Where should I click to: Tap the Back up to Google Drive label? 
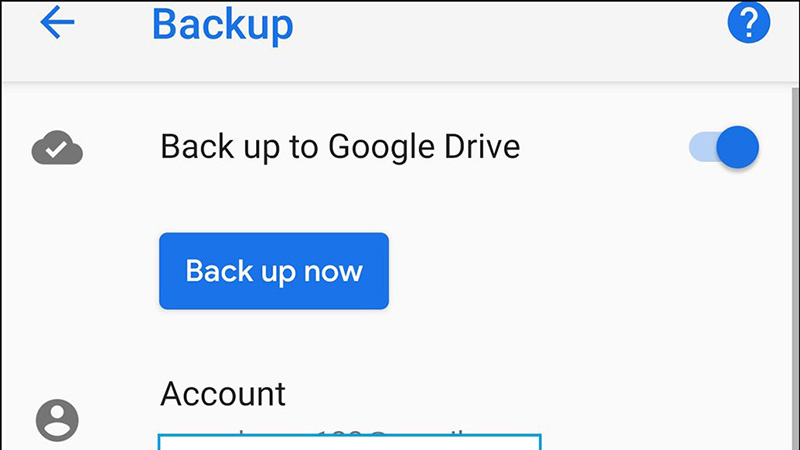(x=340, y=148)
